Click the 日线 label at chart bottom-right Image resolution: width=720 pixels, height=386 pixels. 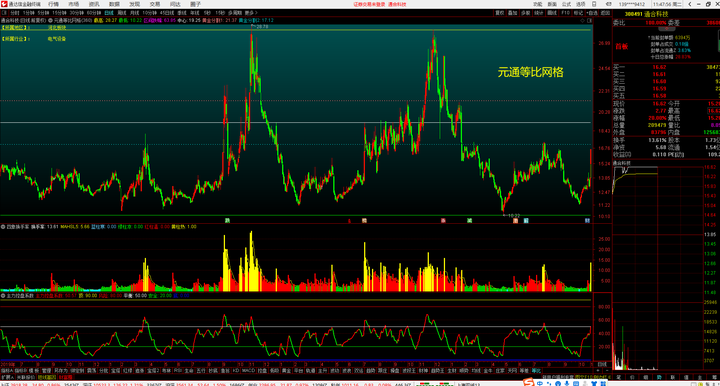(x=602, y=364)
